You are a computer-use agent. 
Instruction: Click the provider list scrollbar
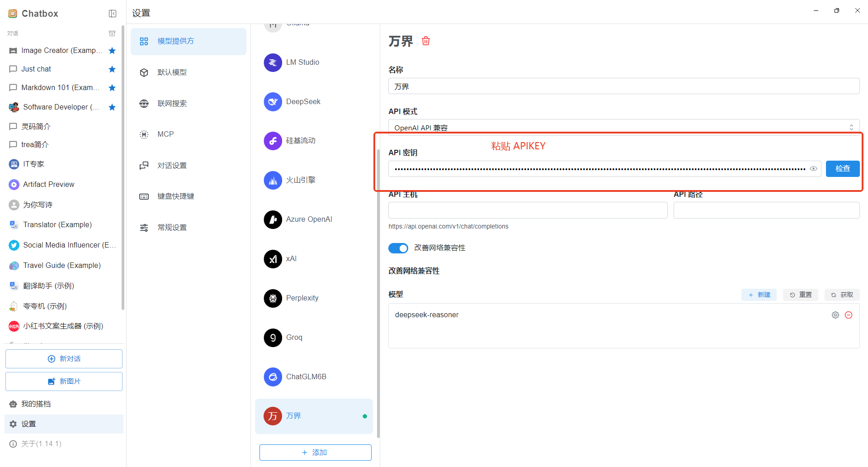tap(378, 294)
